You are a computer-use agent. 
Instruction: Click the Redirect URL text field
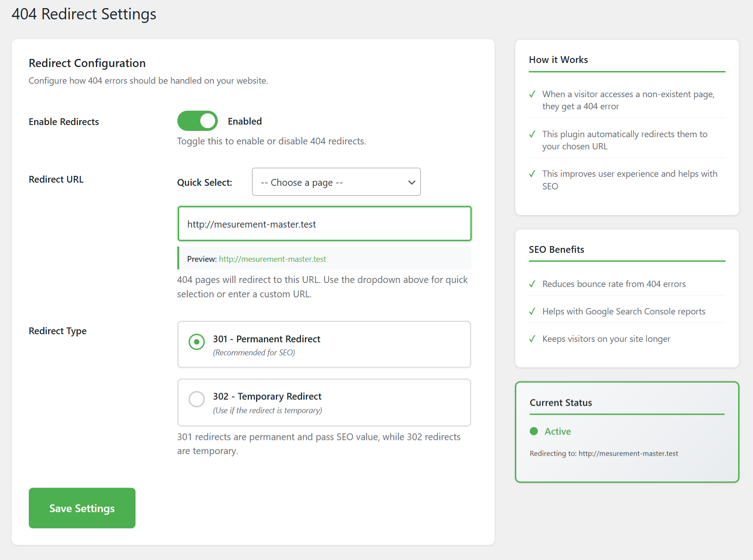[324, 224]
